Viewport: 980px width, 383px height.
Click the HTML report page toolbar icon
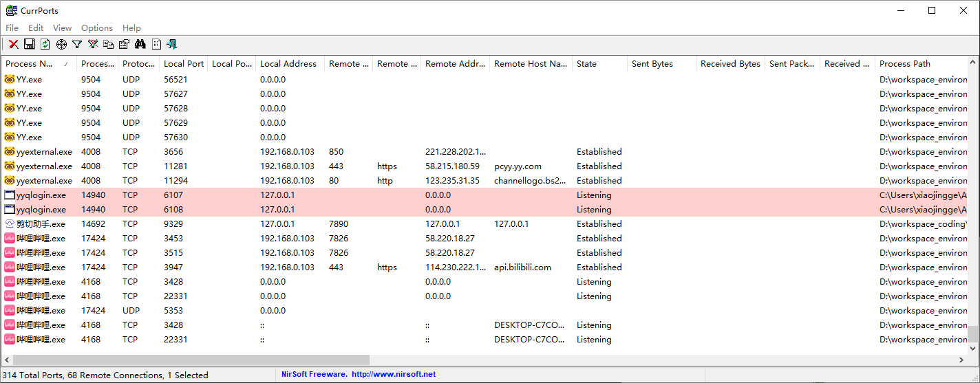coord(156,44)
